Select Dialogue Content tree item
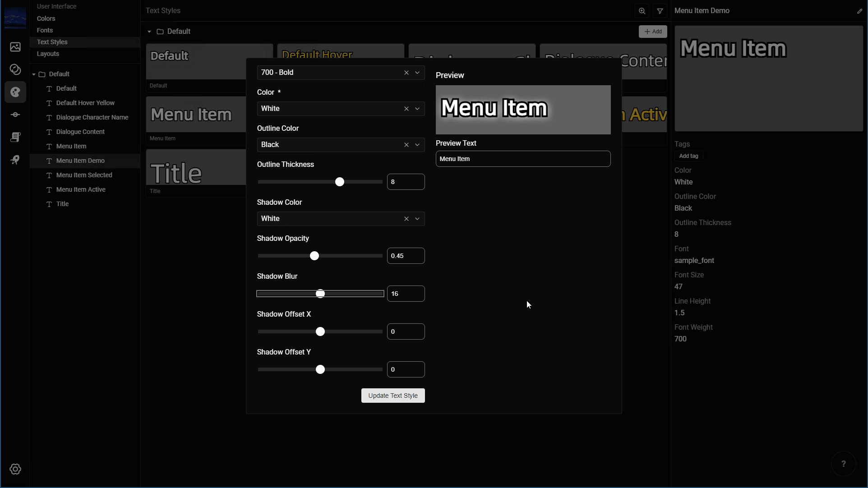The width and height of the screenshot is (868, 488). point(85,132)
